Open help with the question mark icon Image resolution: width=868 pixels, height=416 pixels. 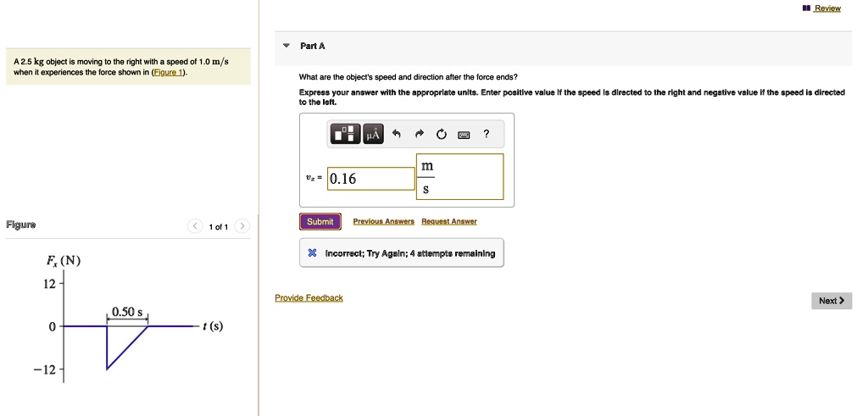(x=486, y=133)
